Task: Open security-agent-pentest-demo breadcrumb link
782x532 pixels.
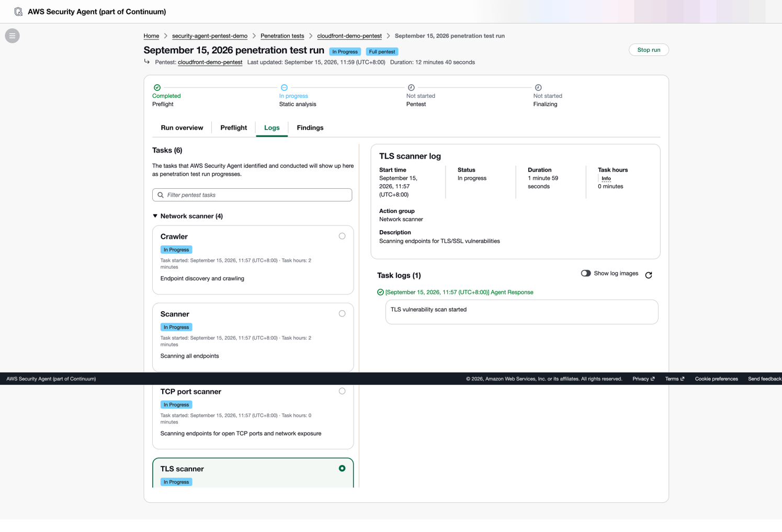Action: point(210,36)
